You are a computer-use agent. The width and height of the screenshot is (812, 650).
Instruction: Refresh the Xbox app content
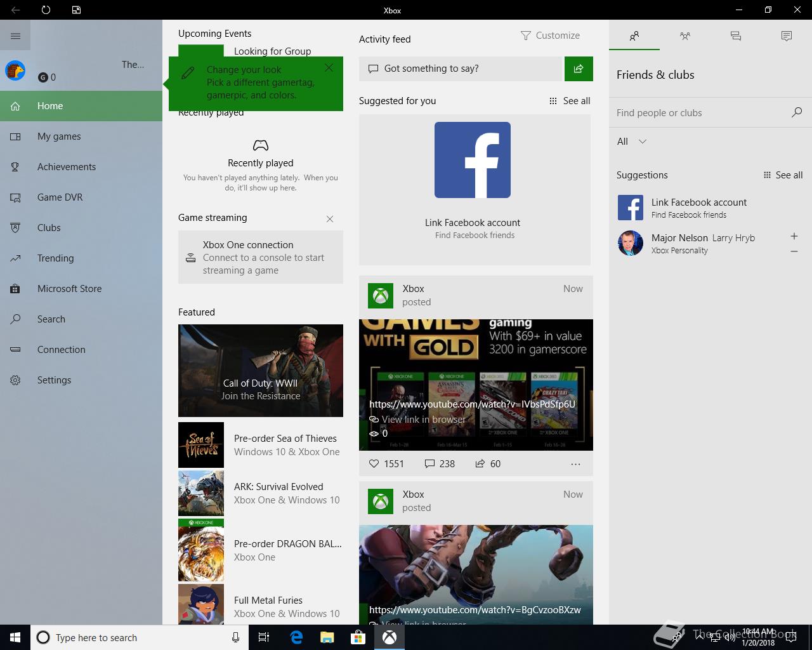point(46,10)
